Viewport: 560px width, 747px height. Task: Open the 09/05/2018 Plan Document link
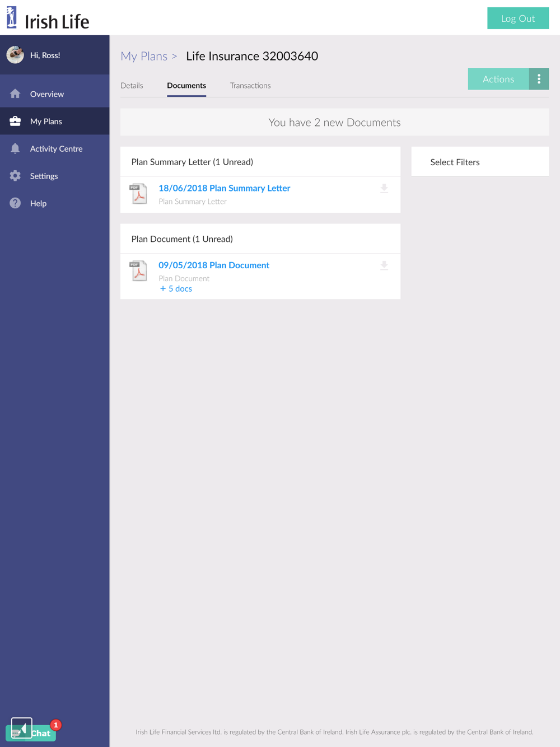coord(214,265)
